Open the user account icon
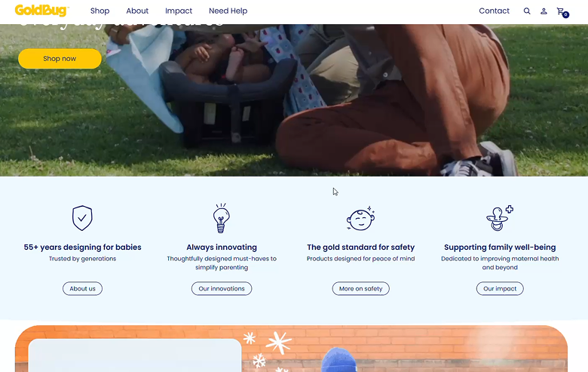 click(x=544, y=11)
